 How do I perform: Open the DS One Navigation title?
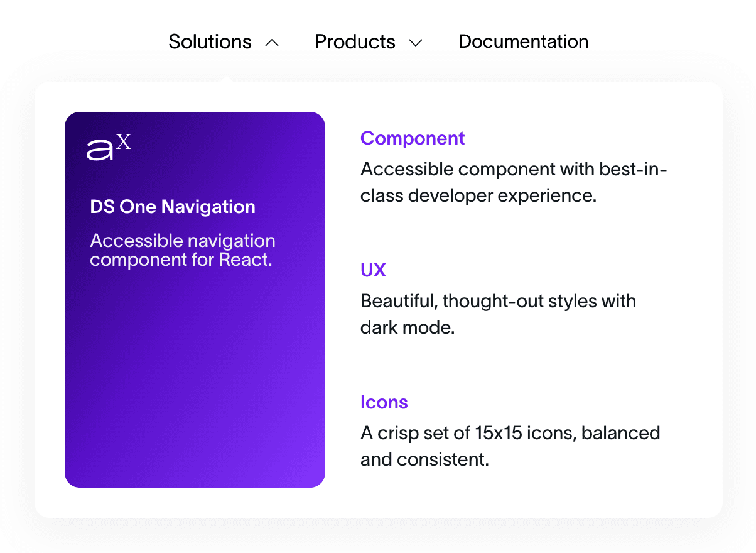point(173,207)
